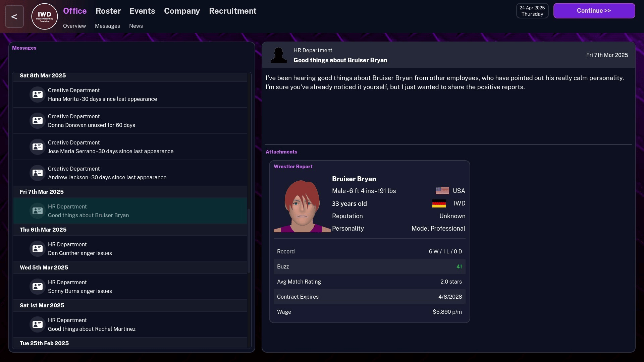Click the messages list scrollbar

tap(249, 241)
